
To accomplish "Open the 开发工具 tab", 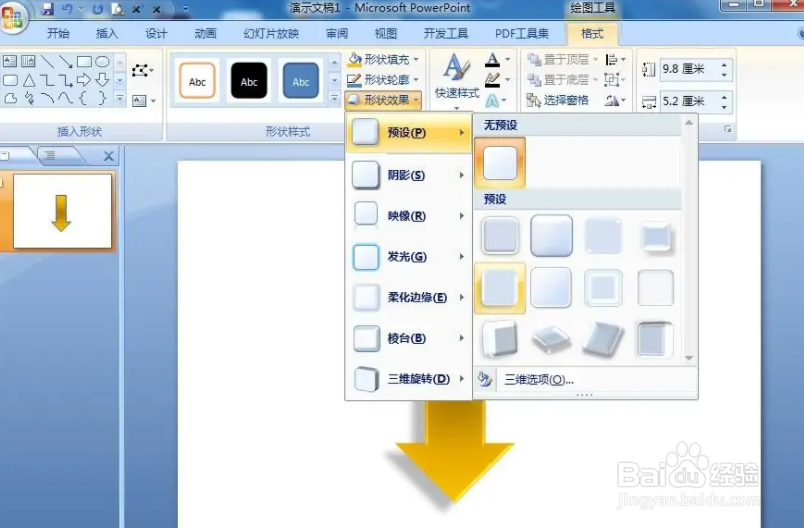I will pyautogui.click(x=446, y=34).
